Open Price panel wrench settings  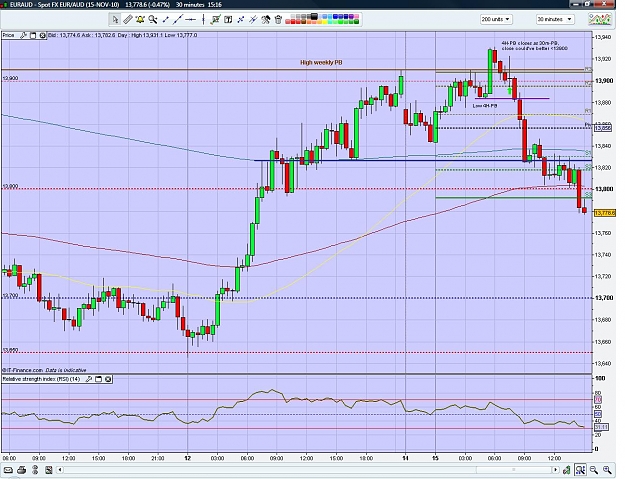coord(24,35)
